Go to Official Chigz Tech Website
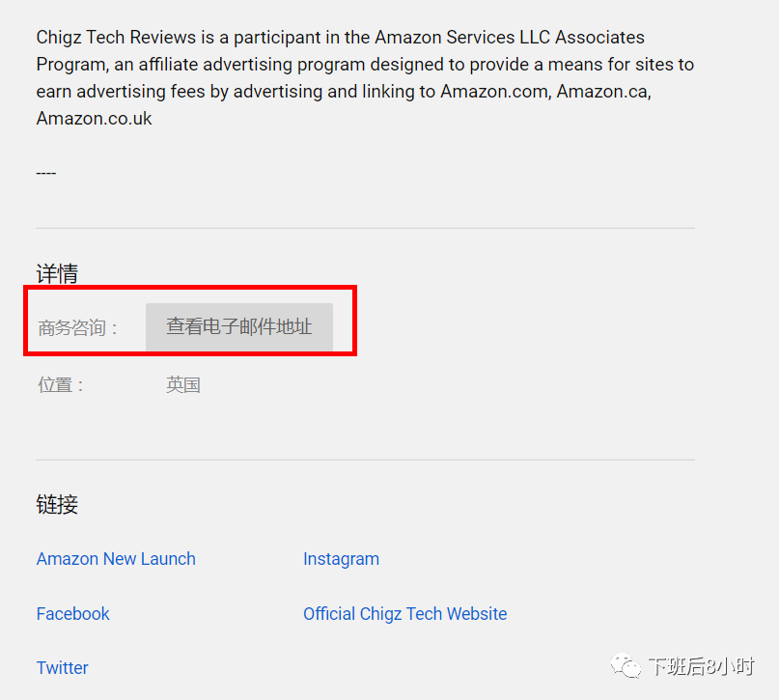779x700 pixels. point(404,613)
